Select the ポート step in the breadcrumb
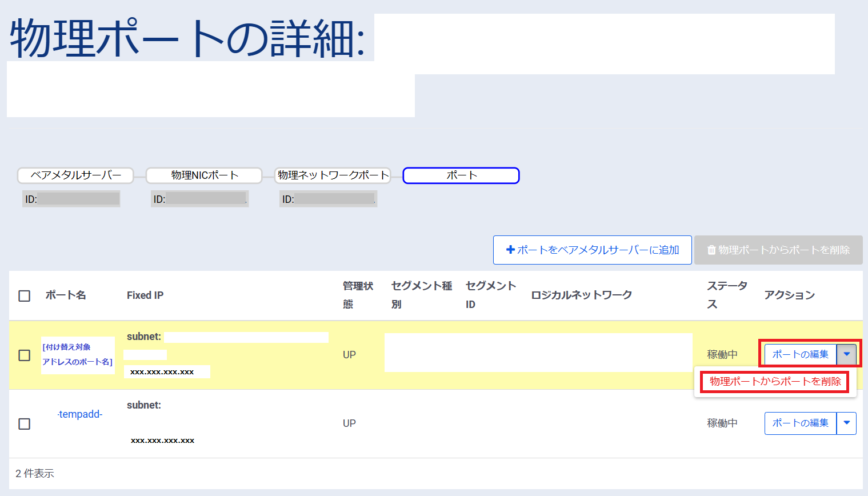The image size is (868, 496). (x=461, y=175)
